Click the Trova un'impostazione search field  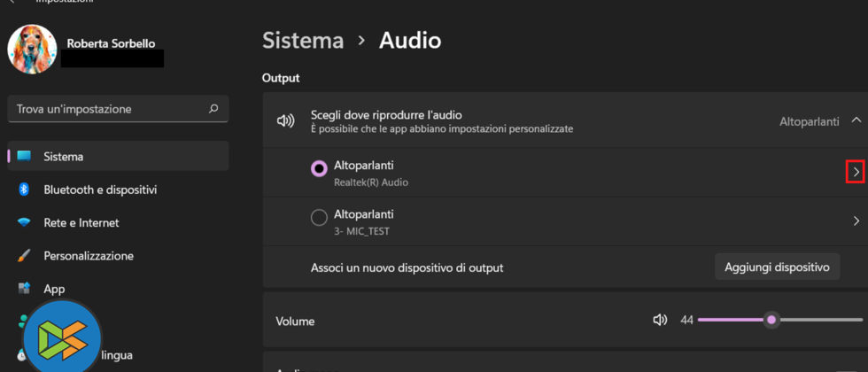click(x=106, y=109)
